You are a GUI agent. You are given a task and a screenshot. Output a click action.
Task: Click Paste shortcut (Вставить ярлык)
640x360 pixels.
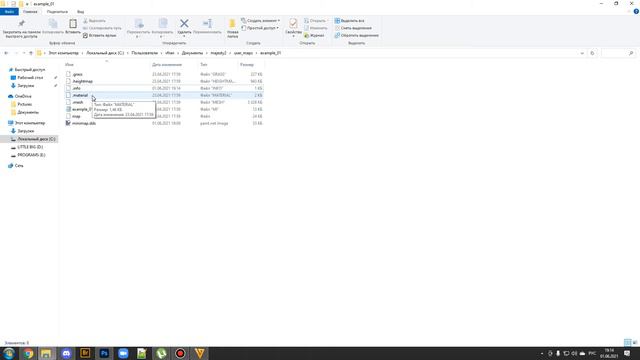[x=100, y=36]
